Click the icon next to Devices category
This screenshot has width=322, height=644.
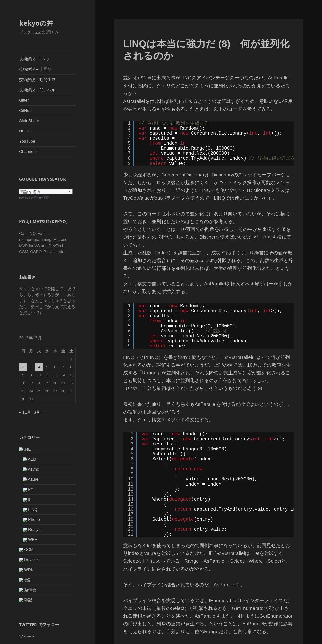(x=21, y=560)
